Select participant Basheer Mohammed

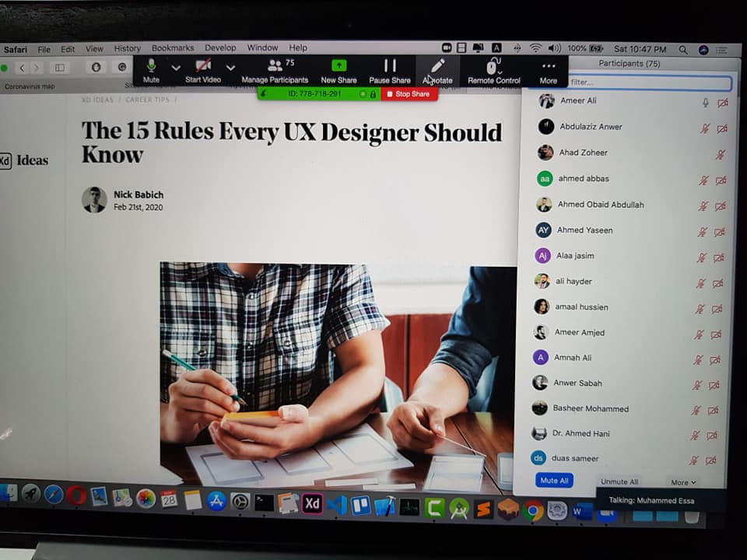[591, 408]
